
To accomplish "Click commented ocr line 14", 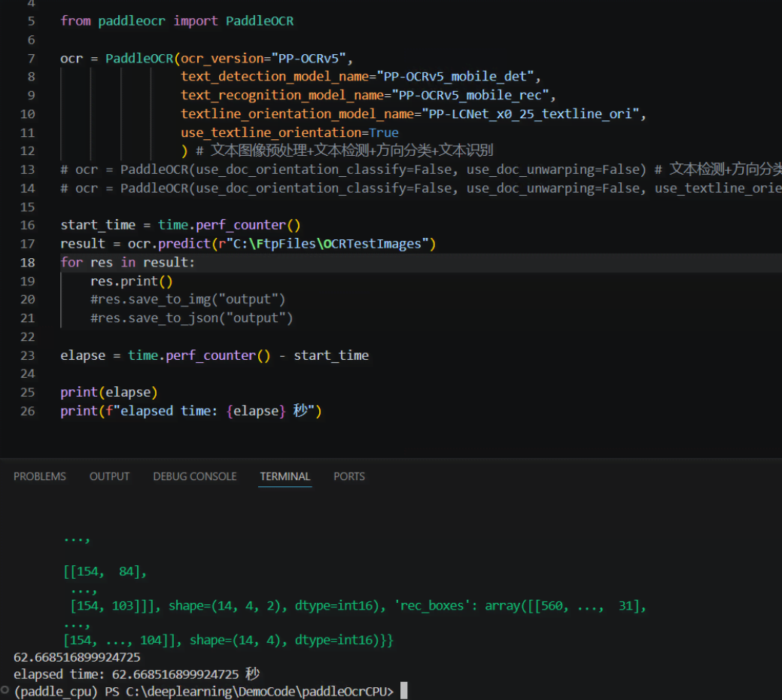I will pos(421,188).
